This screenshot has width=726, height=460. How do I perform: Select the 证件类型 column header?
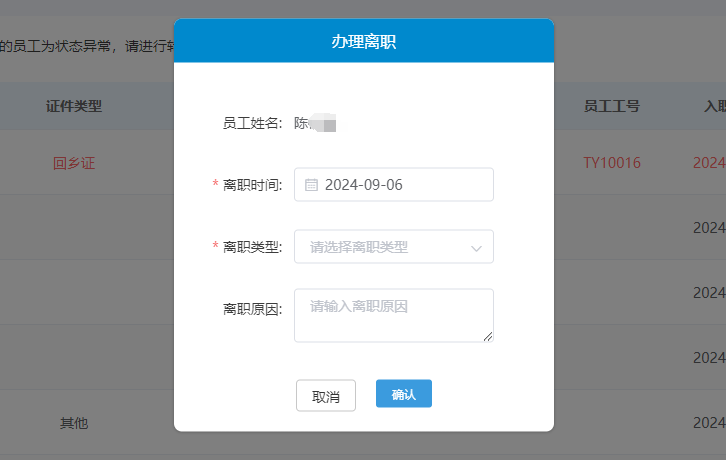[x=74, y=106]
